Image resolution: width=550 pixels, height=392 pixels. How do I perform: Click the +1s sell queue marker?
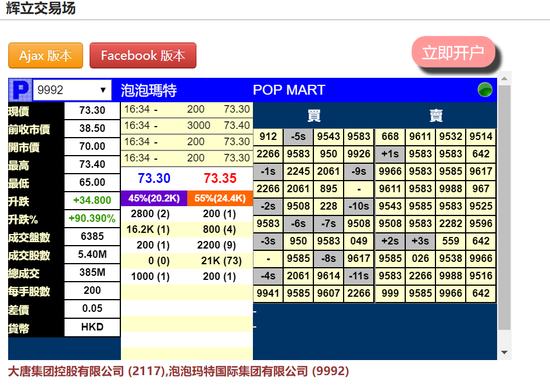390,154
